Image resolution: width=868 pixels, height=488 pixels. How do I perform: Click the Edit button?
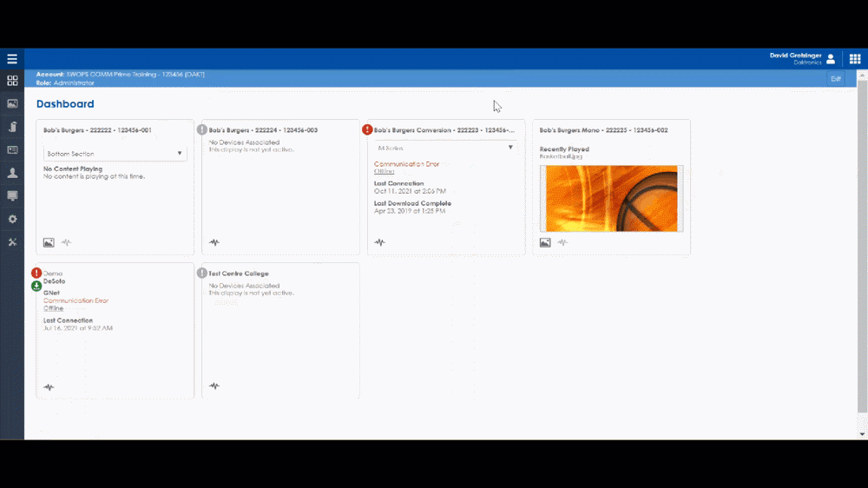click(836, 79)
